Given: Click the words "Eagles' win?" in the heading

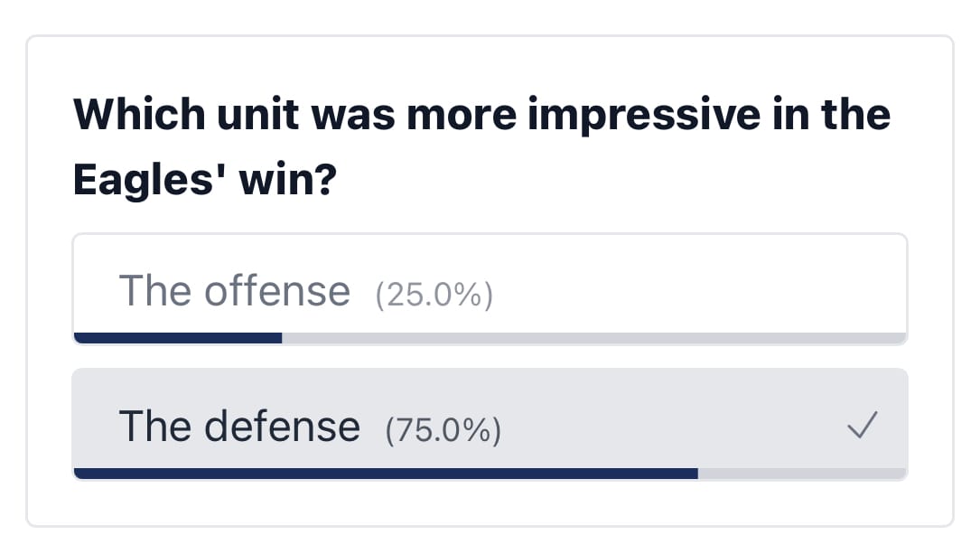Looking at the screenshot, I should 205,180.
